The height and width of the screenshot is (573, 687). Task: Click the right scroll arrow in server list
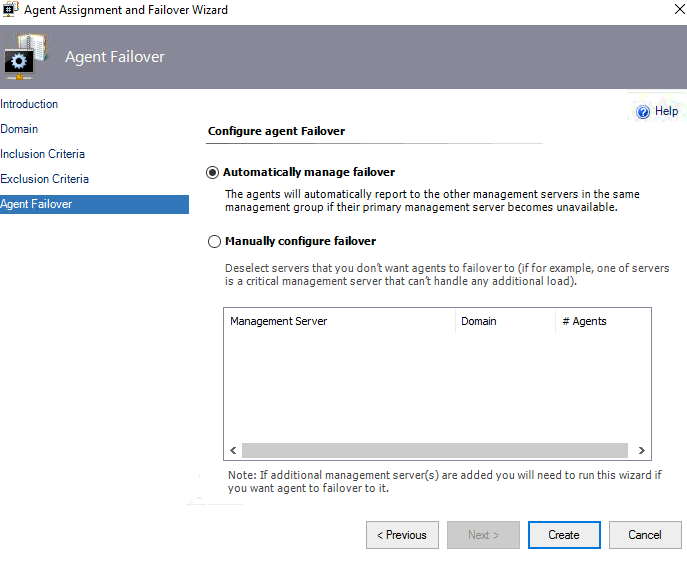coord(641,450)
